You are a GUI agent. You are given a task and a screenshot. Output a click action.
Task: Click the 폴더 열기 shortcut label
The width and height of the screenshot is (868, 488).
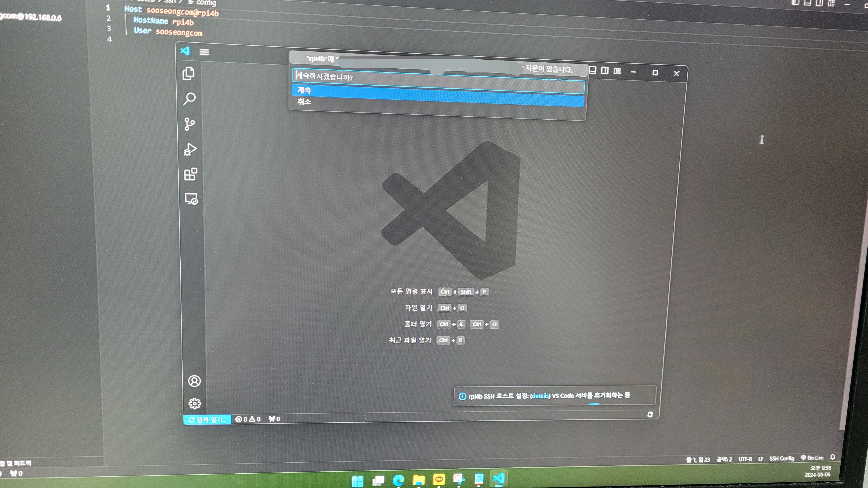(x=418, y=324)
